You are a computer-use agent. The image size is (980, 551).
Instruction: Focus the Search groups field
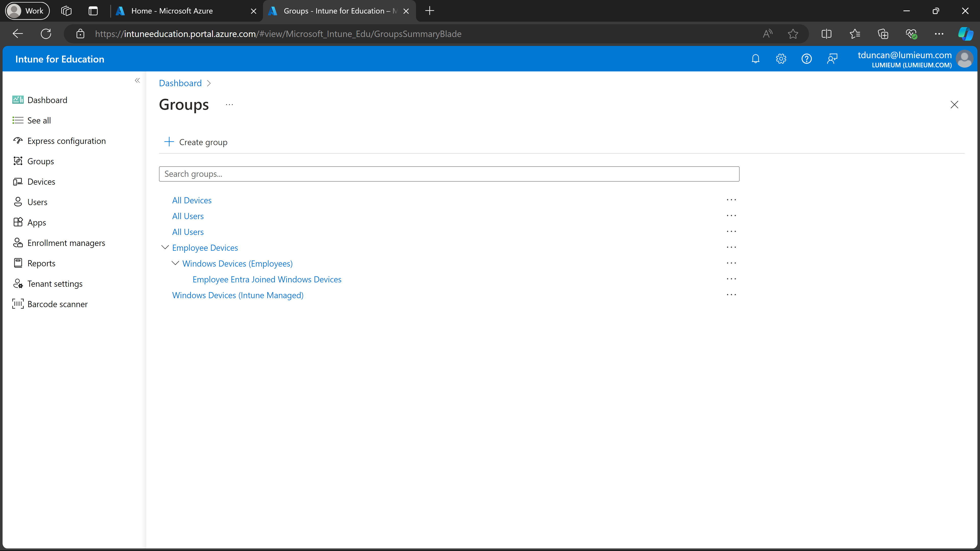449,174
